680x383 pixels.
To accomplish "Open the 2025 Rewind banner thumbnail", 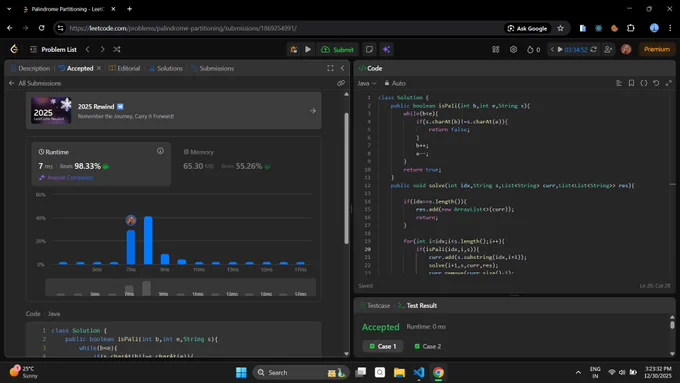I will point(51,110).
